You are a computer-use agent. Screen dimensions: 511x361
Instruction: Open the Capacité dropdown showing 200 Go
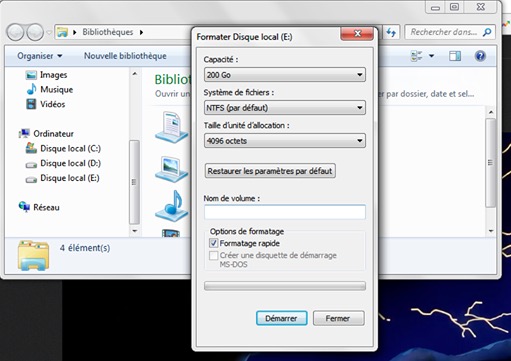(x=285, y=75)
